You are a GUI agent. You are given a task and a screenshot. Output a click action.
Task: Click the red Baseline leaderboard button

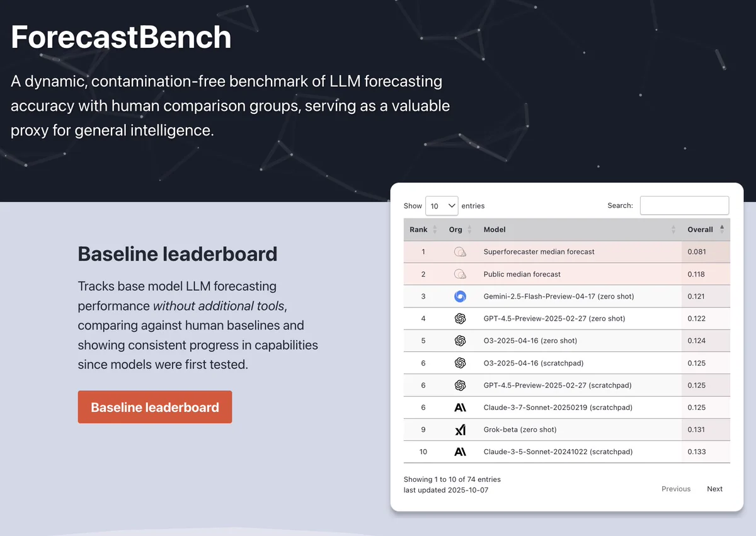coord(155,407)
